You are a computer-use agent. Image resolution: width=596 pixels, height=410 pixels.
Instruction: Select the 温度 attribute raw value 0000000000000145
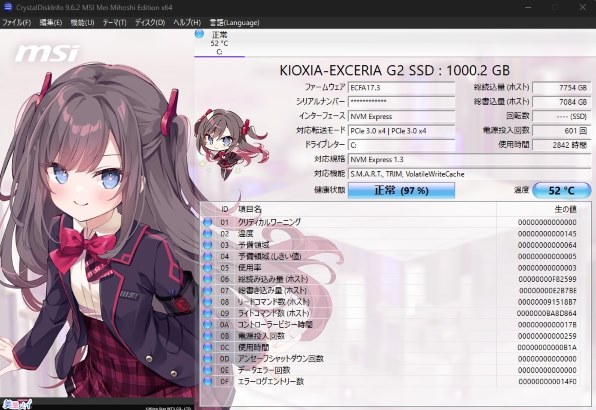tap(547, 234)
